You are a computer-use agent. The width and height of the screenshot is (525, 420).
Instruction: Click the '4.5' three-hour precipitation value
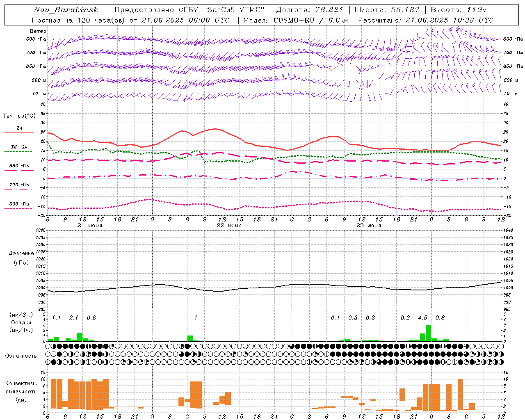click(x=422, y=318)
